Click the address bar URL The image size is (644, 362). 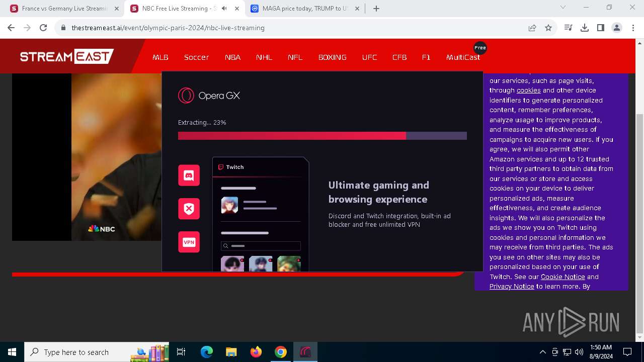click(168, 28)
